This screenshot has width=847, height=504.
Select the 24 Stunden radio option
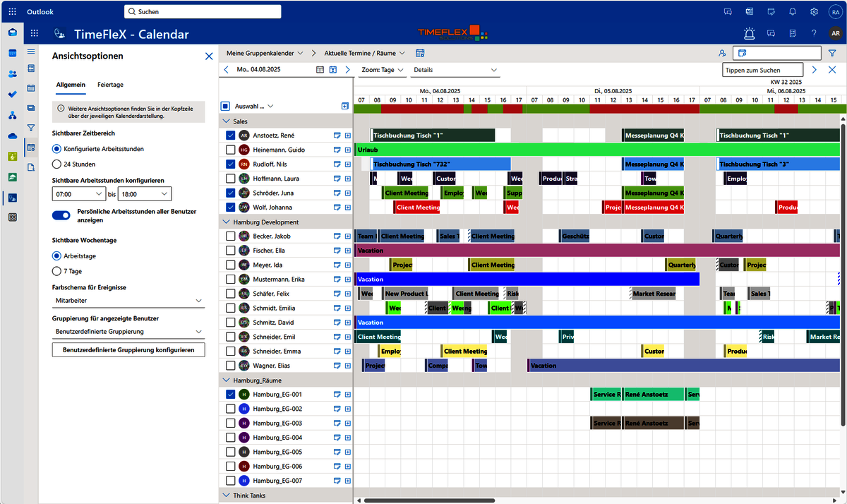[x=57, y=164]
